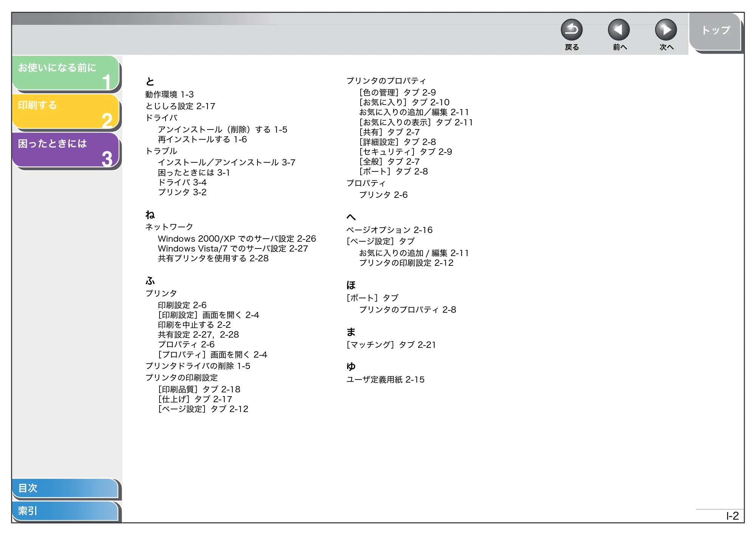Click index entry 動作環境 1-3
Viewport: 756px width, 534px height.
(x=169, y=94)
